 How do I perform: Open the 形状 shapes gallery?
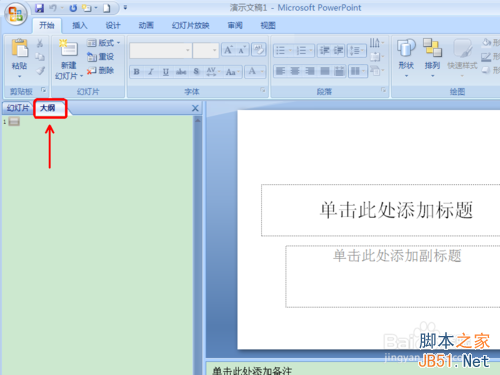coord(406,58)
